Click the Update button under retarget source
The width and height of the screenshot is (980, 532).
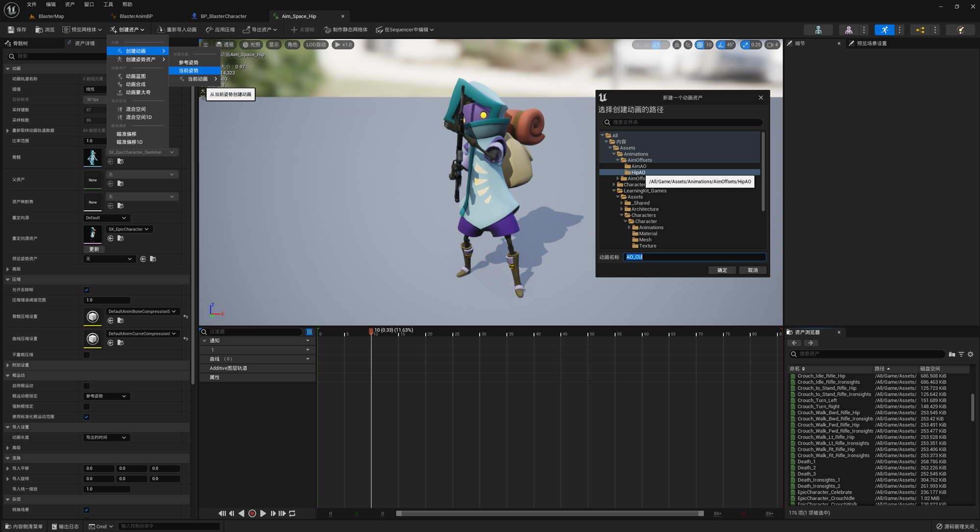[94, 249]
